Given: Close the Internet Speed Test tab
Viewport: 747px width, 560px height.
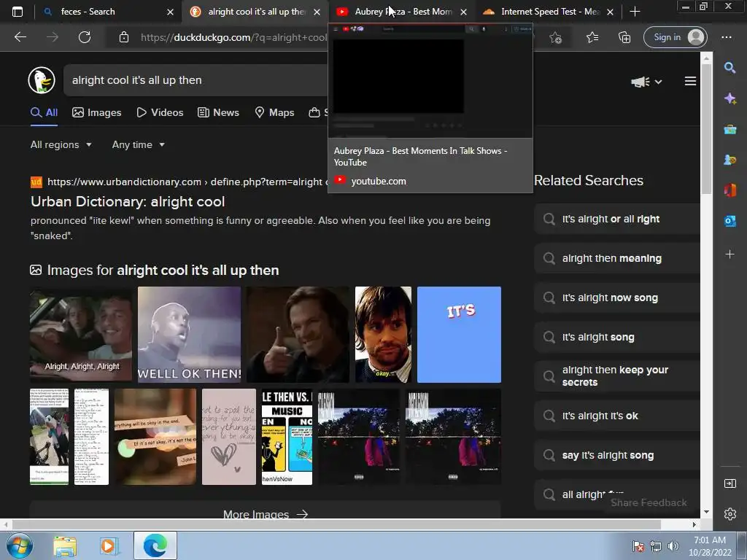Looking at the screenshot, I should [x=611, y=12].
